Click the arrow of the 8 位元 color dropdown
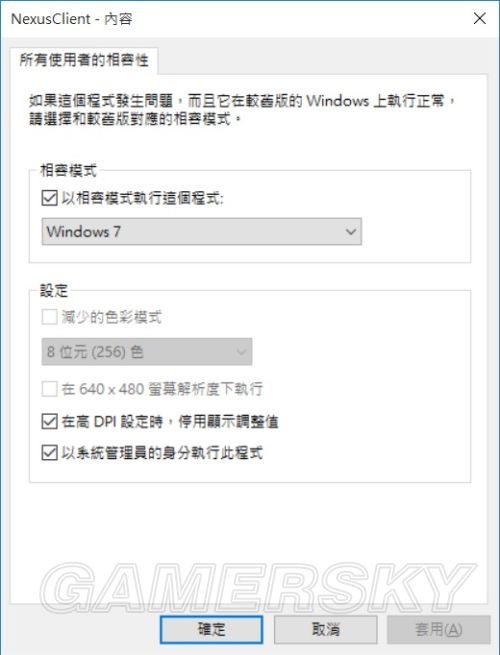Image resolution: width=500 pixels, height=655 pixels. click(241, 352)
